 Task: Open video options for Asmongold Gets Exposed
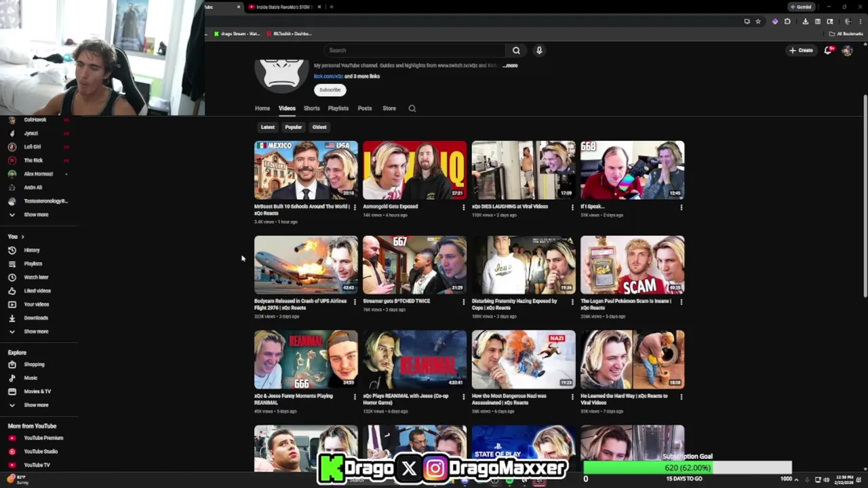[x=464, y=207]
